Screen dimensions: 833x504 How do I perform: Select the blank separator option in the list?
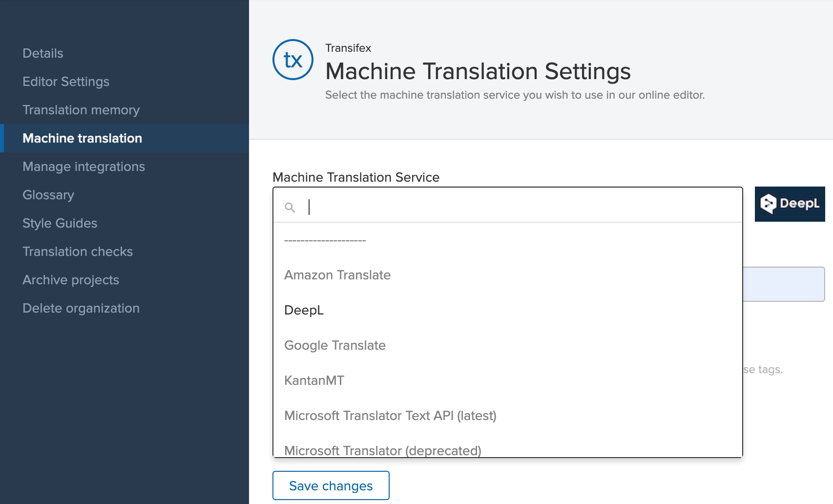325,239
